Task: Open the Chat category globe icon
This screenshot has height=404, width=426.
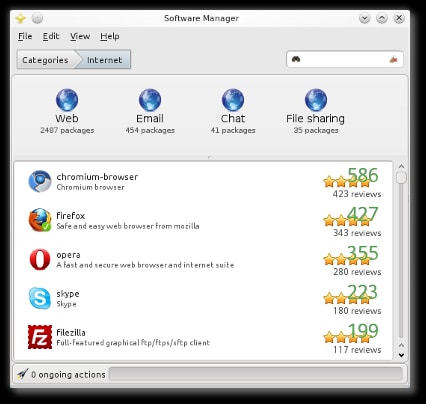Action: click(x=233, y=100)
